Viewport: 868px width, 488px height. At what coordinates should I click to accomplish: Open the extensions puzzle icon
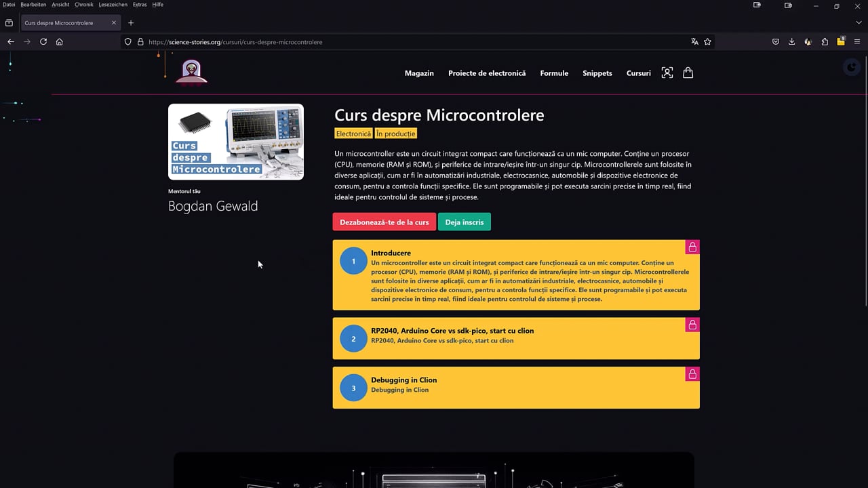(825, 41)
